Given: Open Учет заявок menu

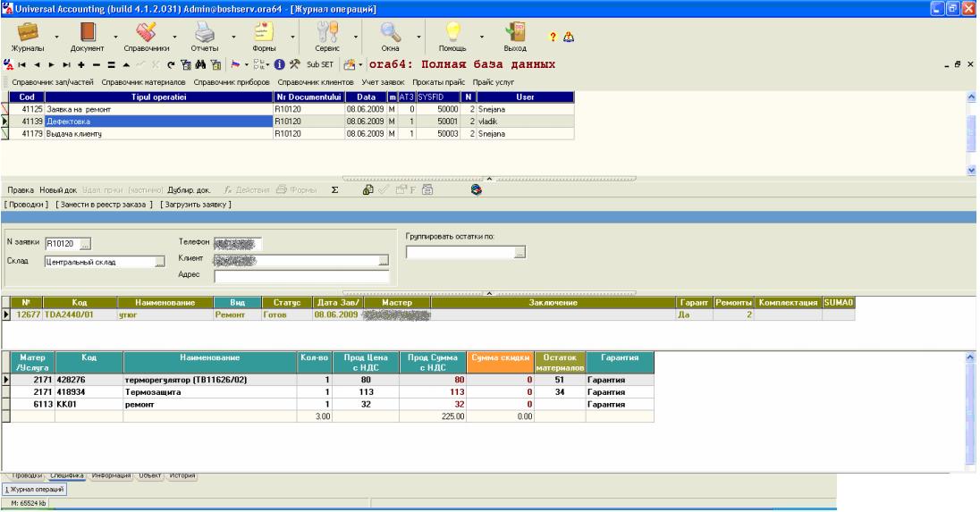Looking at the screenshot, I should point(383,82).
